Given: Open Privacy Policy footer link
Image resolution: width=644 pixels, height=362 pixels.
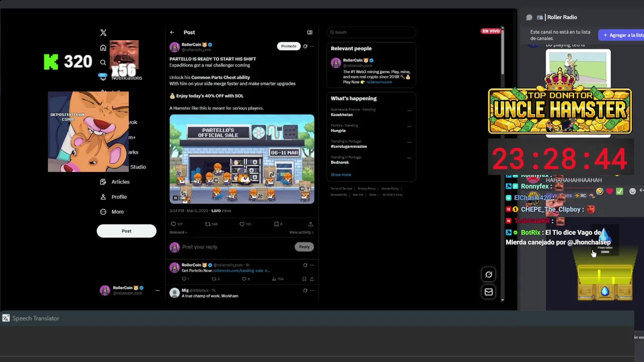Looking at the screenshot, I should coord(366,189).
